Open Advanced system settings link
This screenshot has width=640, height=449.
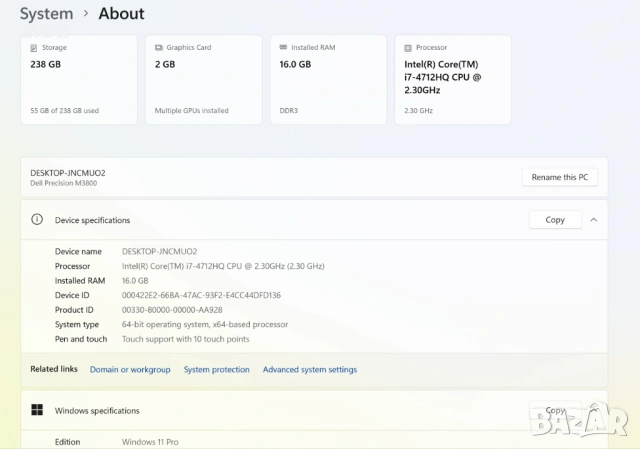(x=310, y=369)
